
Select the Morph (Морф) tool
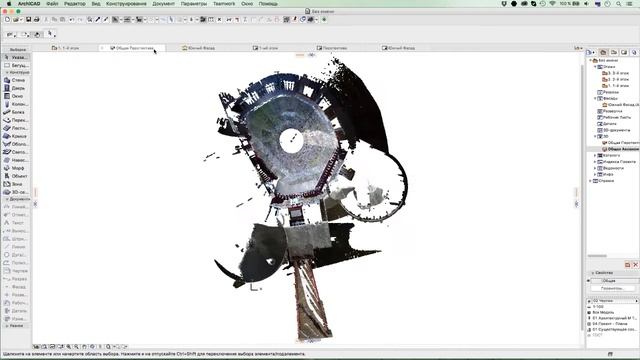[16, 168]
